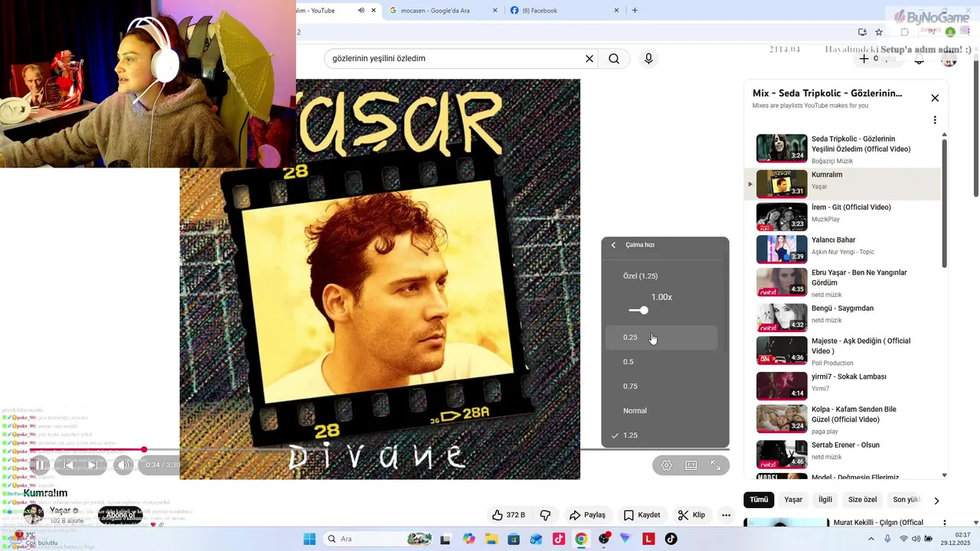The image size is (980, 551).
Task: Play Ebru Yaşar - Ben Ne Yangınlar Gördüm
Action: pos(842,282)
